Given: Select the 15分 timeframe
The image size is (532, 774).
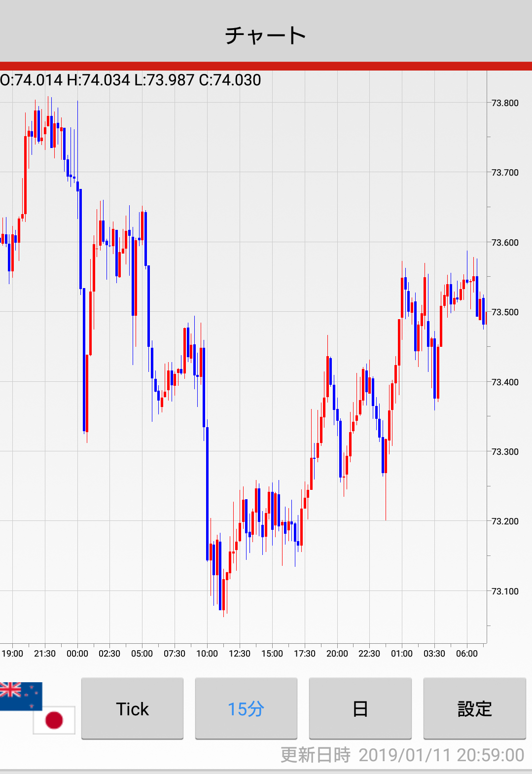Looking at the screenshot, I should [246, 708].
